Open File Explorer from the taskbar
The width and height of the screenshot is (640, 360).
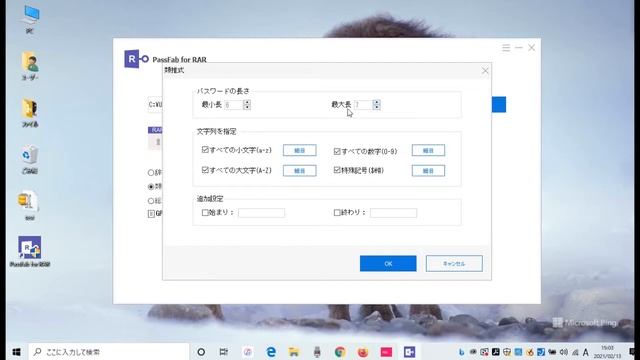point(293,351)
